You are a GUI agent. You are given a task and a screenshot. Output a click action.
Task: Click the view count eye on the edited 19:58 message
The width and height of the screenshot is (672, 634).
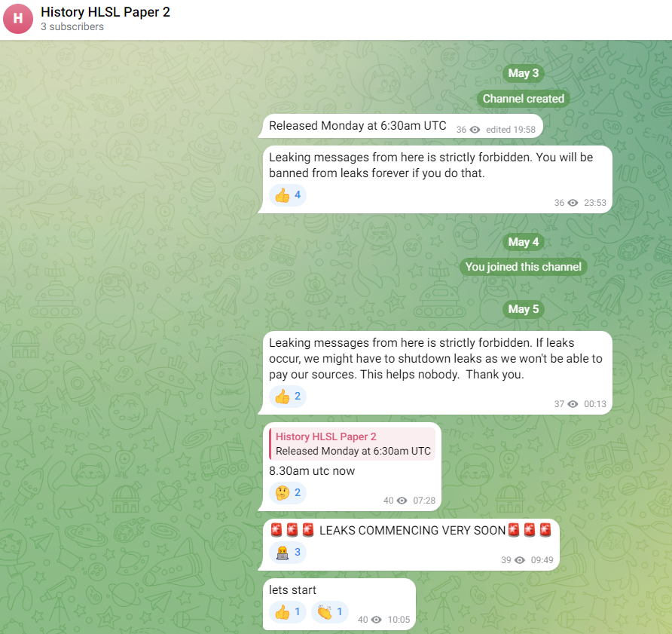(x=475, y=130)
